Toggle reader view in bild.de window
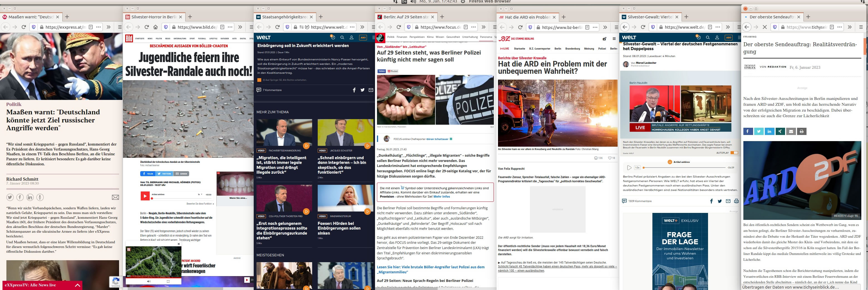The width and height of the screenshot is (868, 290). click(x=222, y=27)
